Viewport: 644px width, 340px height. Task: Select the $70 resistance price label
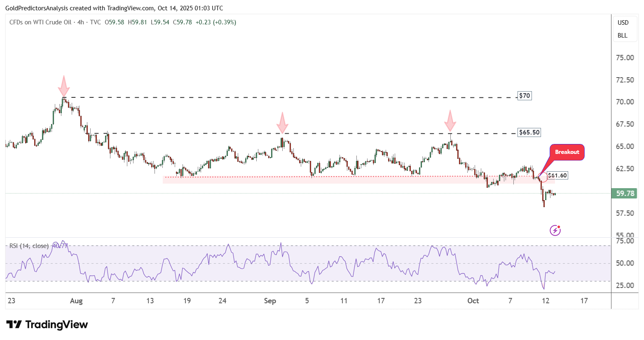525,96
